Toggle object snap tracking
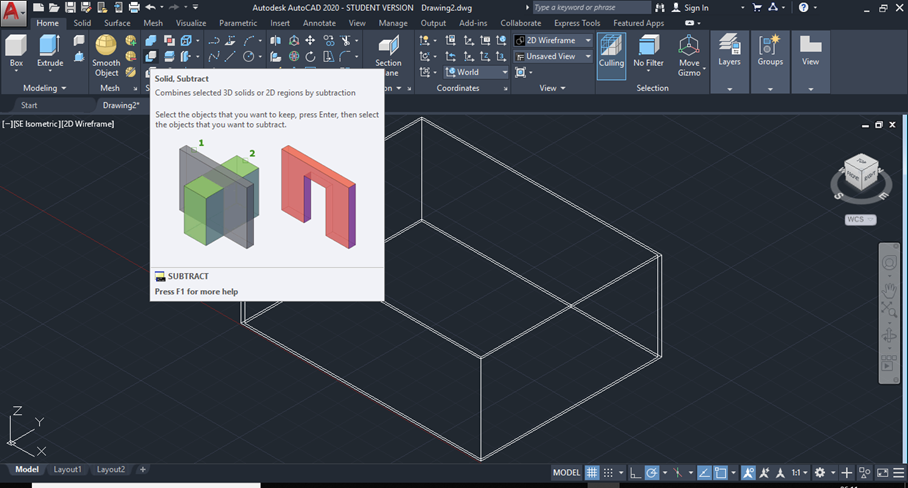Viewport: 908px width, 488px height. tap(704, 473)
